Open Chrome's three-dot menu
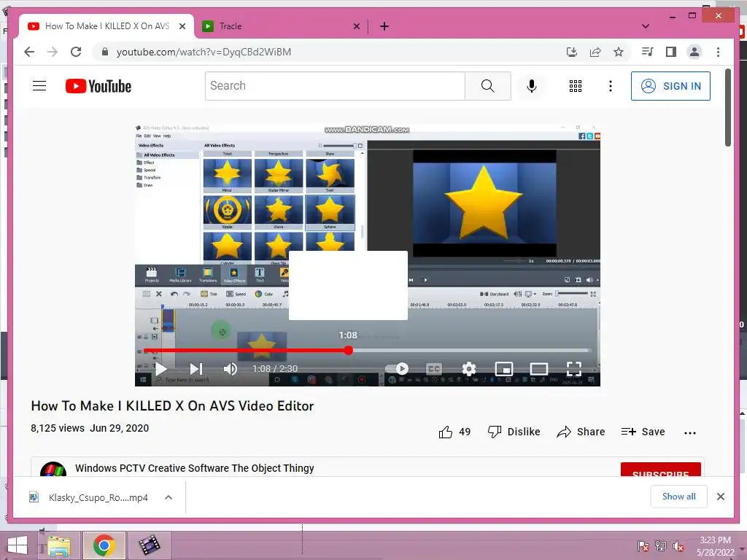747x560 pixels. (x=718, y=52)
